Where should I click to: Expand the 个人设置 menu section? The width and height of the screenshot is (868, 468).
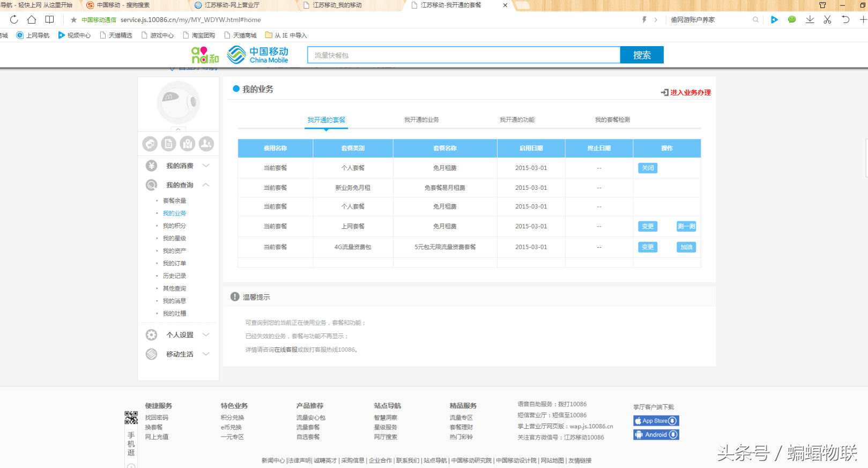point(206,335)
